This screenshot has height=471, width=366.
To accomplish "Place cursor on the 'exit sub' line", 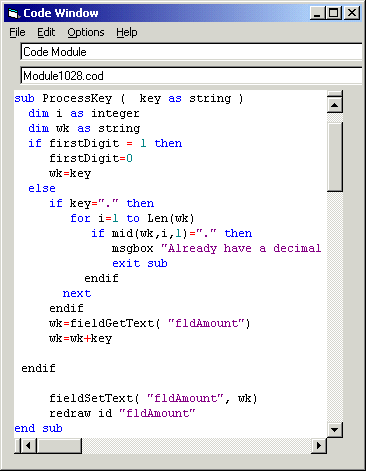I will coord(140,263).
